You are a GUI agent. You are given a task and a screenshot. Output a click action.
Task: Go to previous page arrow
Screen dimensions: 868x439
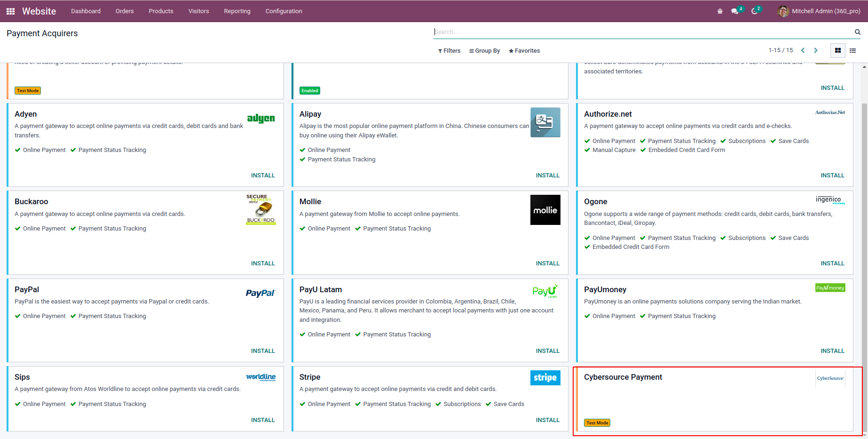tap(803, 50)
